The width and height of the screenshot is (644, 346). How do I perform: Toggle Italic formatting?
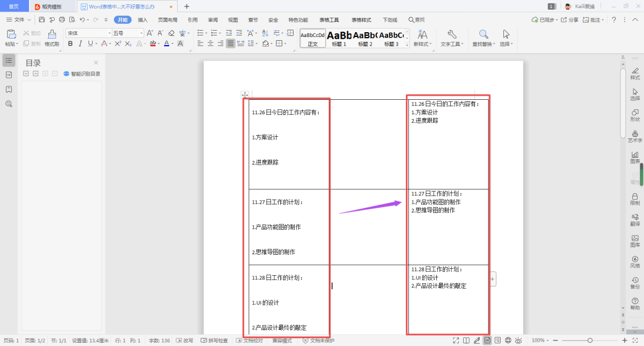(79, 43)
